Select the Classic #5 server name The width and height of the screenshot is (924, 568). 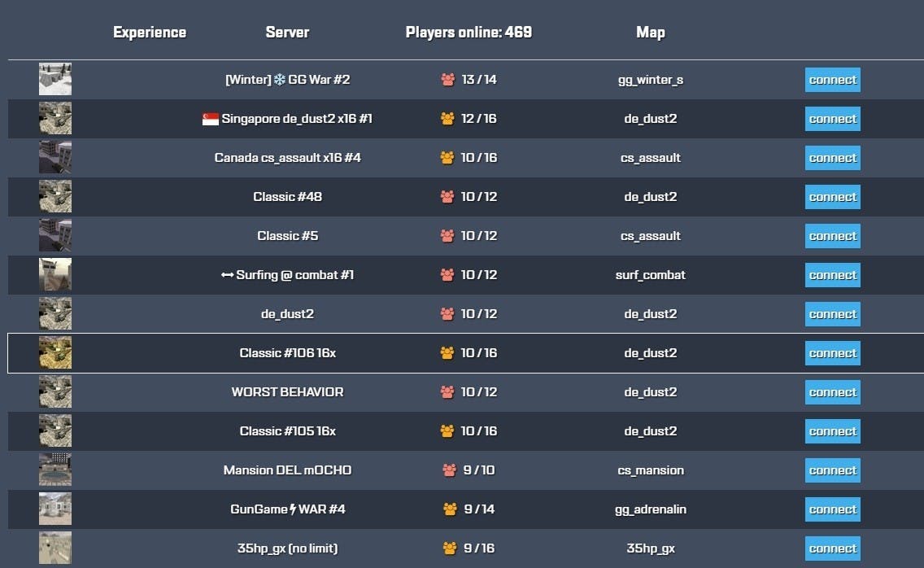click(x=287, y=236)
